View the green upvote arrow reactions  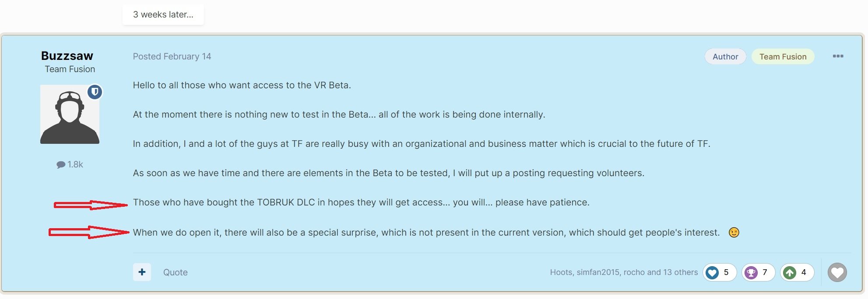(x=797, y=272)
